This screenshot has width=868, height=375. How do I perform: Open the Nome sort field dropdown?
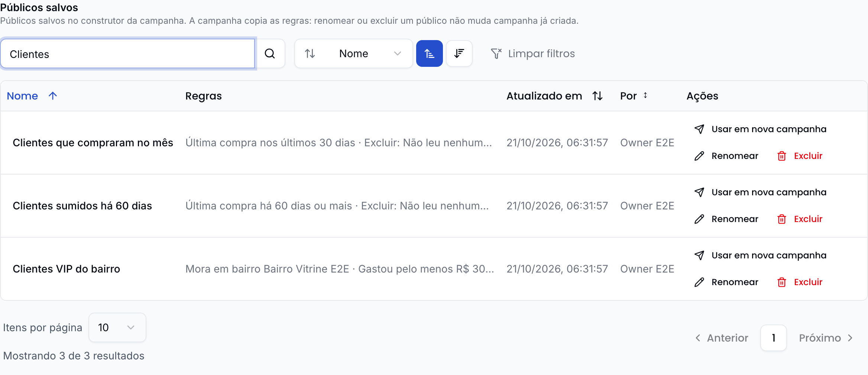tap(353, 53)
